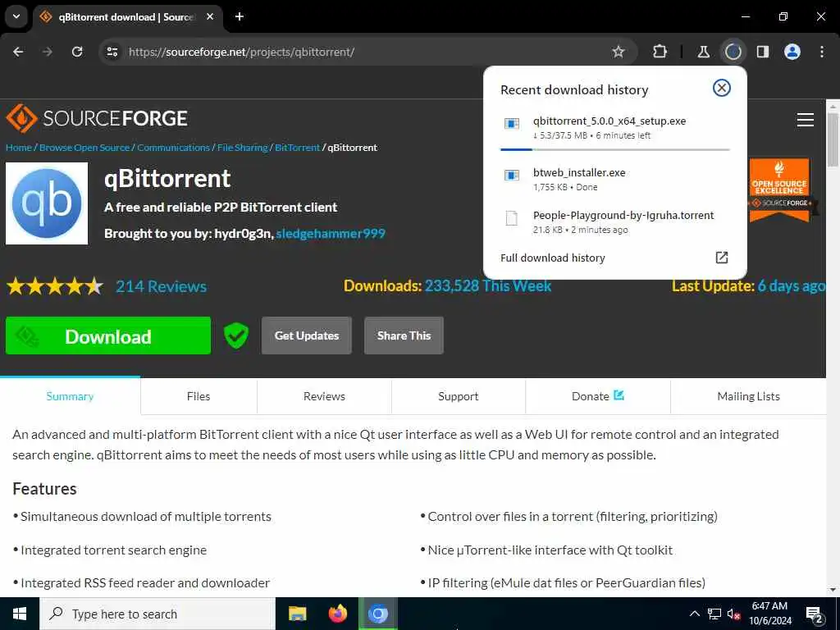Viewport: 840px width, 630px height.
Task: Open the taskbar clock showing 6:47 AM
Action: [769, 614]
